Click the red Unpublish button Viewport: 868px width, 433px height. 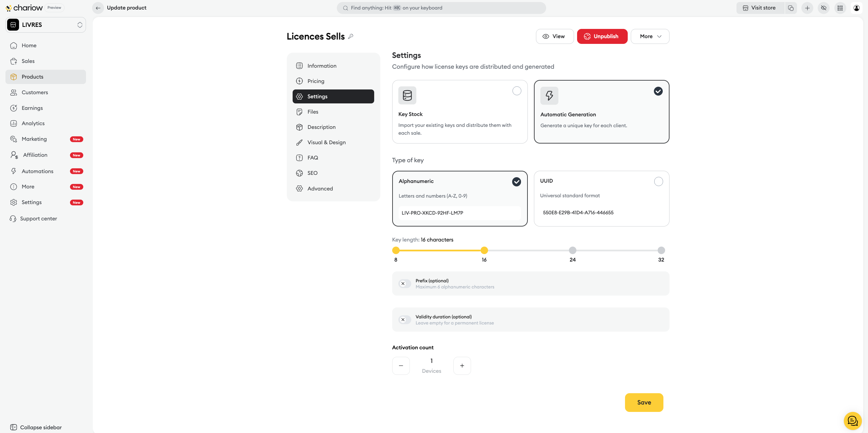tap(602, 36)
